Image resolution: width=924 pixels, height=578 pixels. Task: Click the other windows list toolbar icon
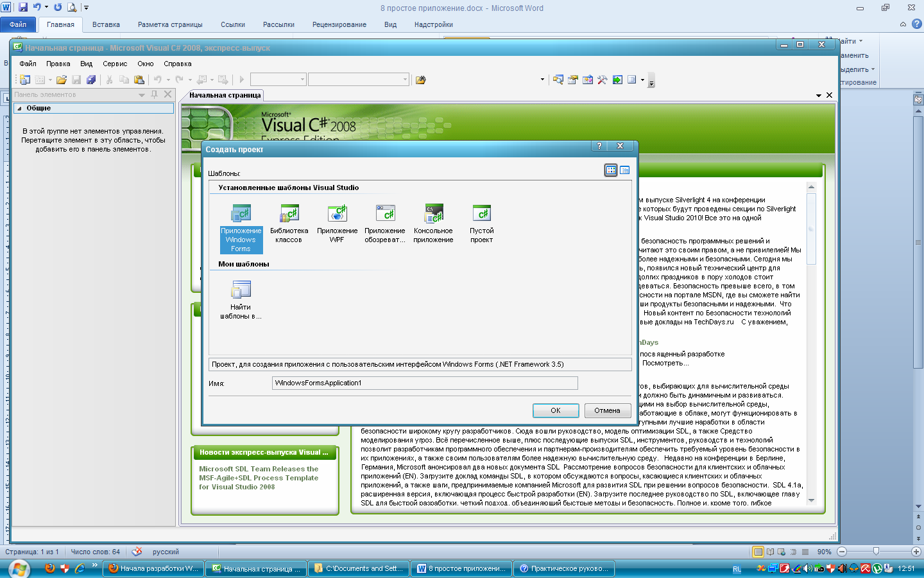[x=632, y=80]
